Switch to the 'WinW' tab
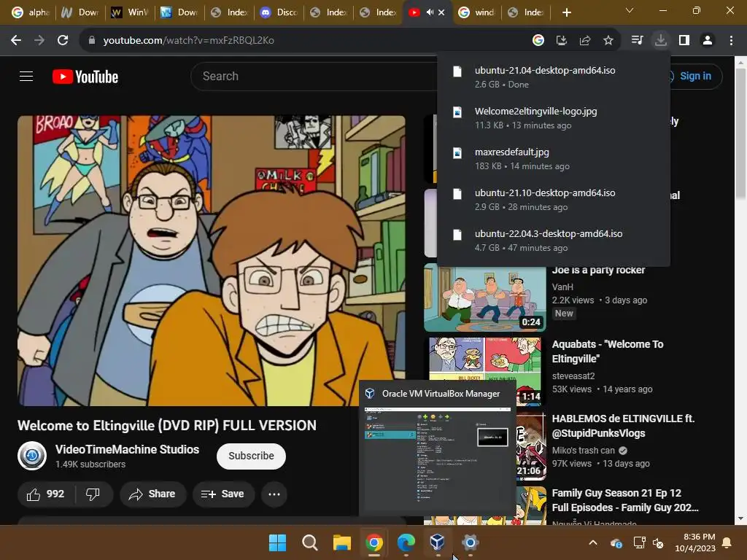747x560 pixels. (130, 12)
